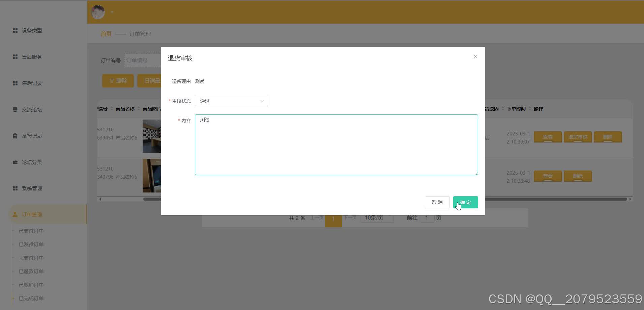Select 未支付订单 submenu

coord(31,258)
